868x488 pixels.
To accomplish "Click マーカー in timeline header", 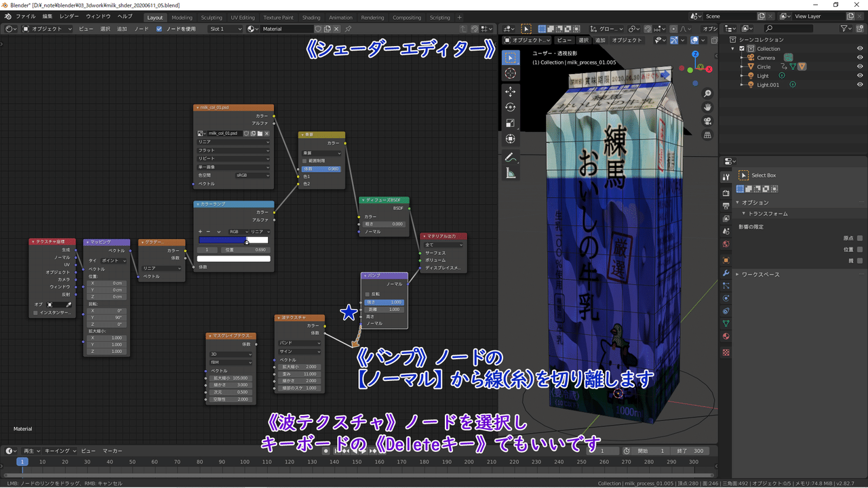I will pos(113,451).
